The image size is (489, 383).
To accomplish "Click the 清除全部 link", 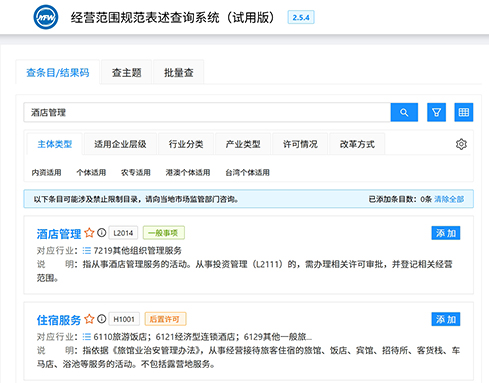I will click(449, 199).
